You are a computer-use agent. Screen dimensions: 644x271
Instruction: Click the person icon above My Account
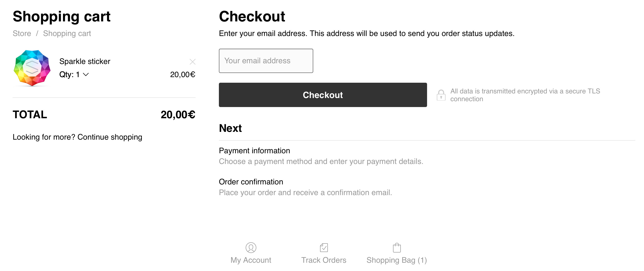click(x=251, y=247)
